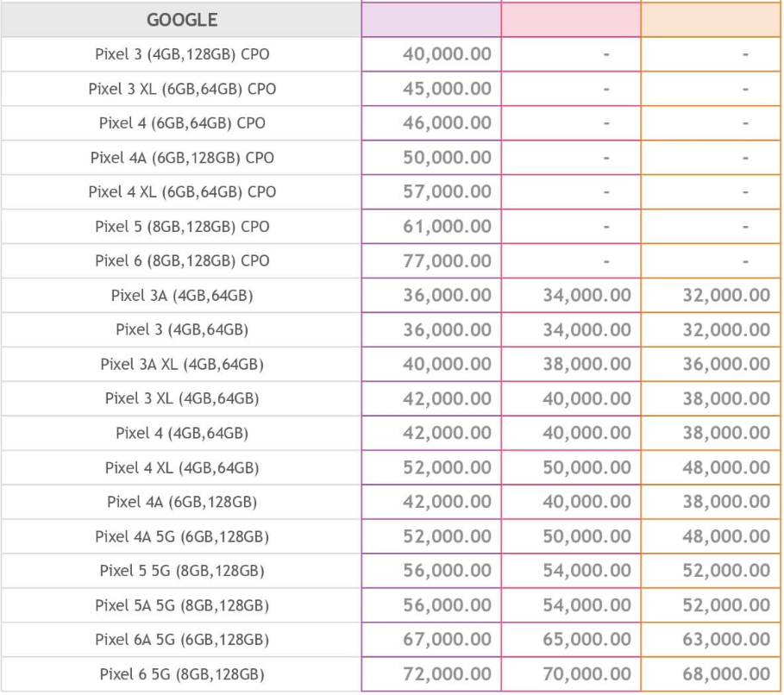Click the 68,000.00 price for Pixel 6 5G
This screenshot has width=784, height=695.
[726, 674]
